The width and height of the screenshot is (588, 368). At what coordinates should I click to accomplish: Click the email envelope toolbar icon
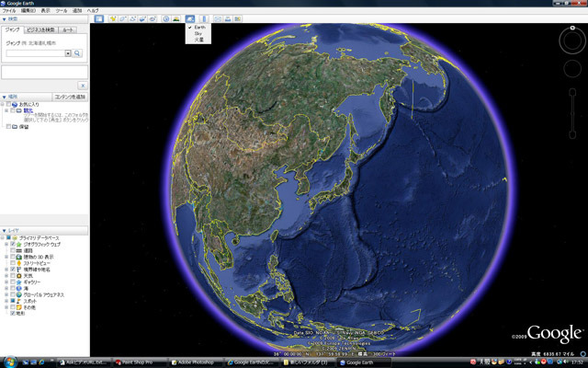click(218, 18)
